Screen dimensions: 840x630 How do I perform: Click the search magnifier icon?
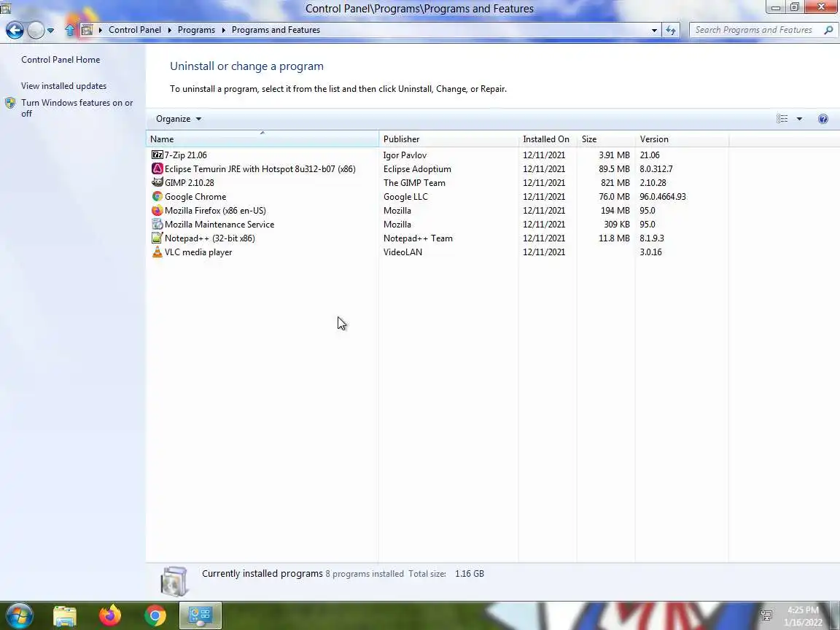click(828, 30)
